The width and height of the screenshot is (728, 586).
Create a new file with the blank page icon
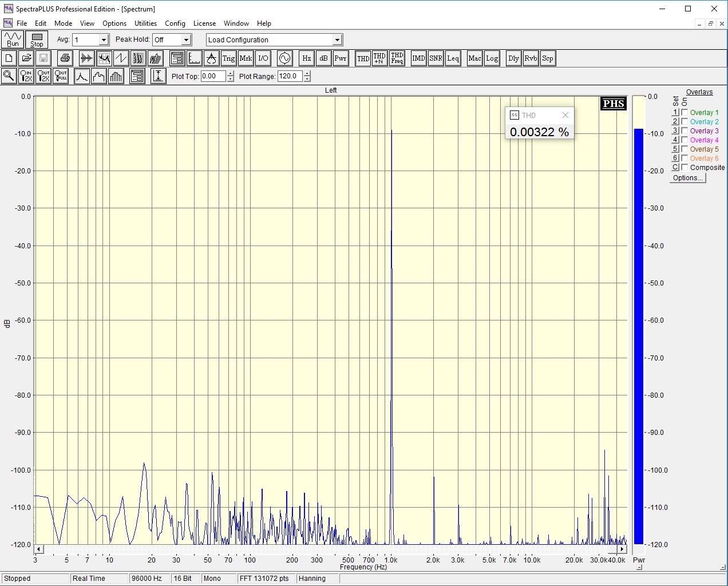click(x=9, y=58)
